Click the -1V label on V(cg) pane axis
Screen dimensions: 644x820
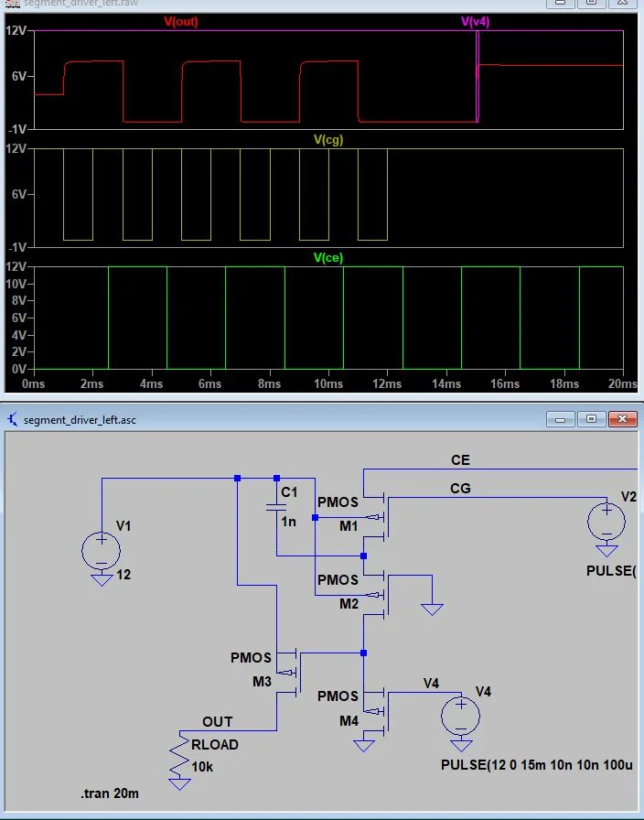pyautogui.click(x=16, y=247)
